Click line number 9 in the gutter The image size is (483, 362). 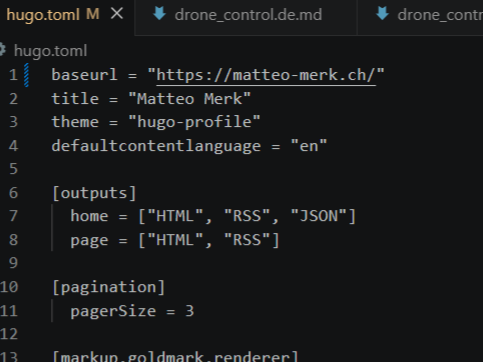tap(13, 263)
